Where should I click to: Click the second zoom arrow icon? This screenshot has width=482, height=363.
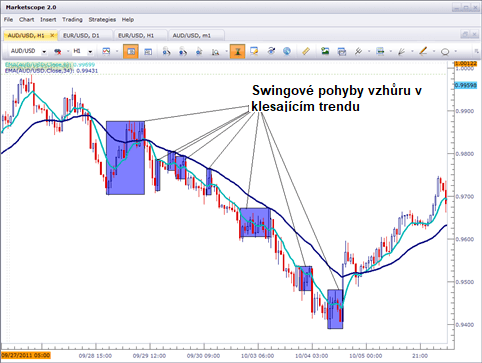182,51
